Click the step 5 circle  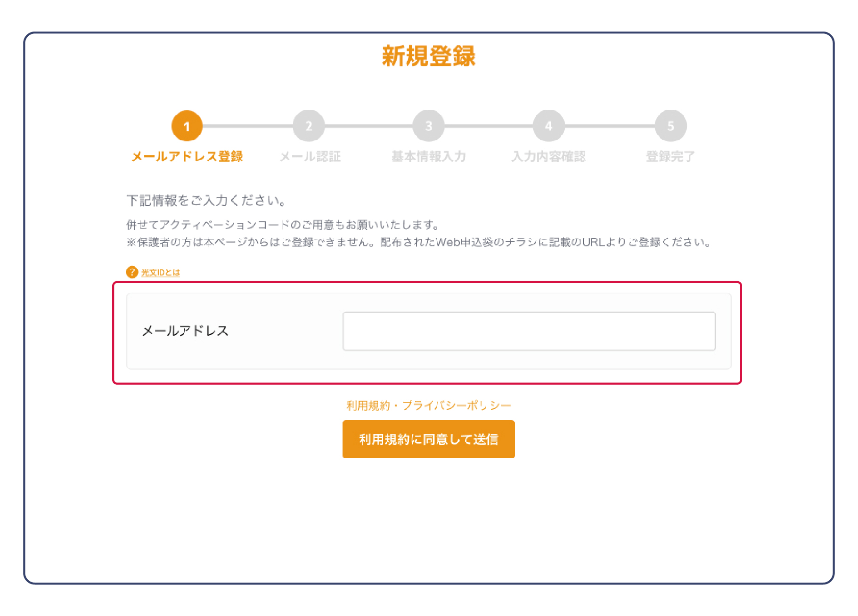point(670,126)
